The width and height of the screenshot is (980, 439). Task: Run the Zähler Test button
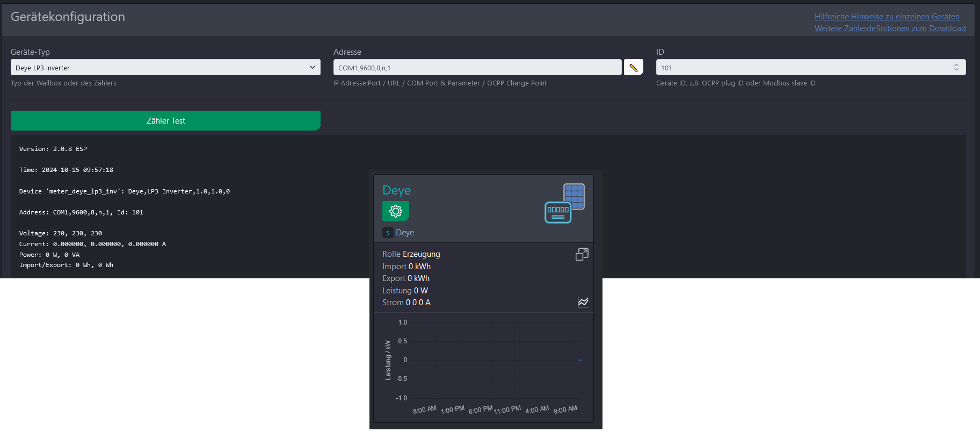tap(165, 121)
